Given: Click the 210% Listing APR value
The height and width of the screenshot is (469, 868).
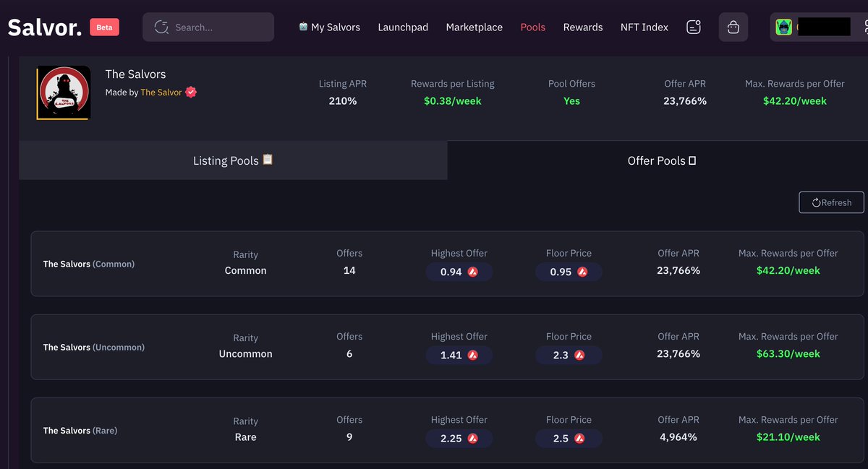Looking at the screenshot, I should click(x=343, y=100).
